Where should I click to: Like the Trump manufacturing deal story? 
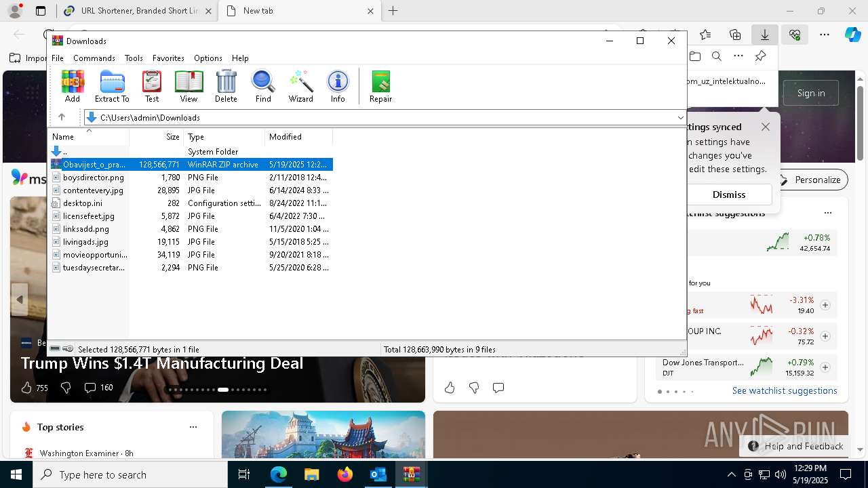click(x=26, y=388)
